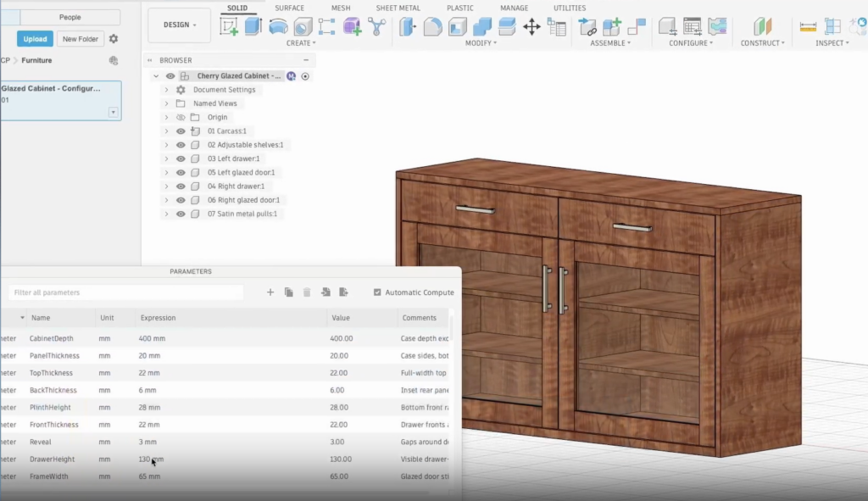
Task: Copy selected parameter in Parameters panel
Action: (288, 292)
